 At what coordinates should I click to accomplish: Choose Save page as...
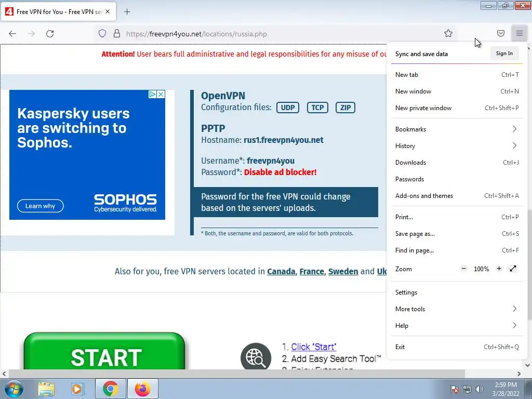(x=457, y=233)
